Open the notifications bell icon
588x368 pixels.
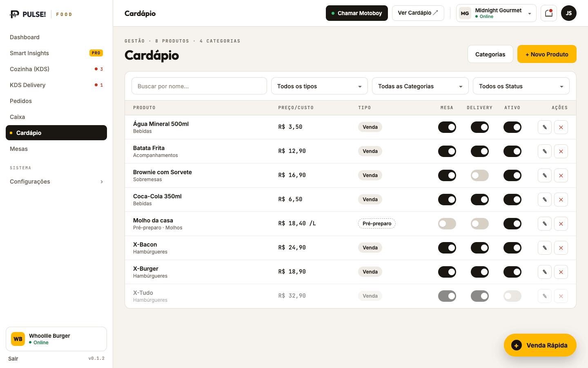pyautogui.click(x=549, y=13)
